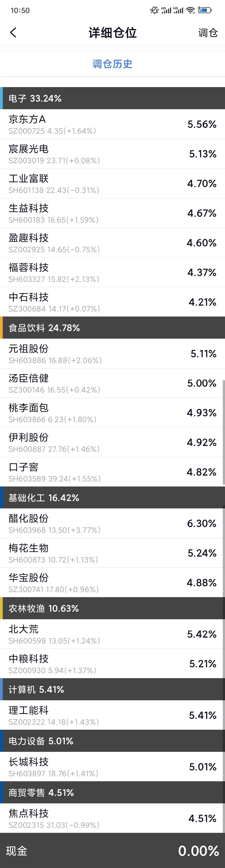Viewport: 225px width, 868px height.
Task: Tap the back arrow icon
Action: tap(13, 33)
